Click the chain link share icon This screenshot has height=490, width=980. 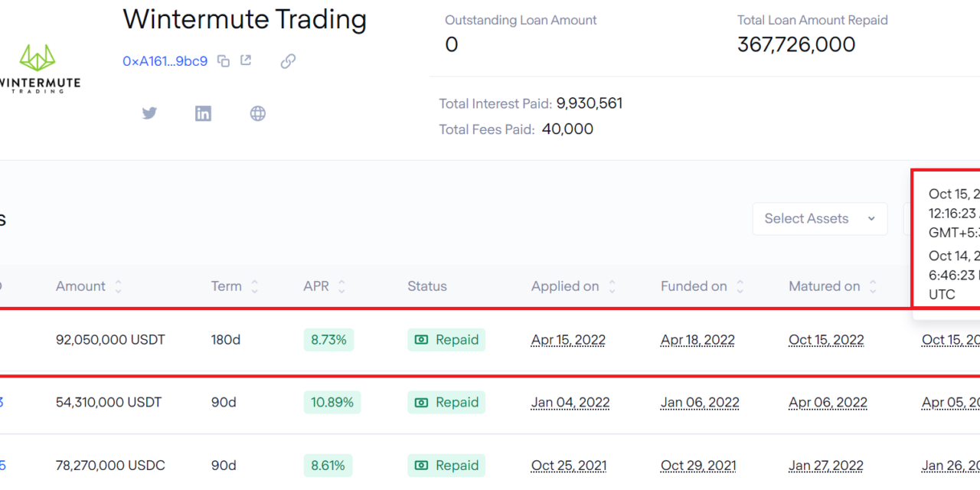(x=288, y=60)
